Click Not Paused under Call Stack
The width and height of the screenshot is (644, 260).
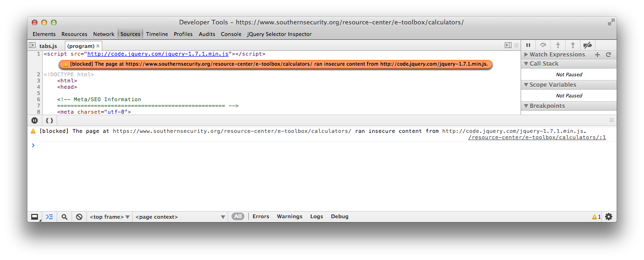tap(569, 74)
